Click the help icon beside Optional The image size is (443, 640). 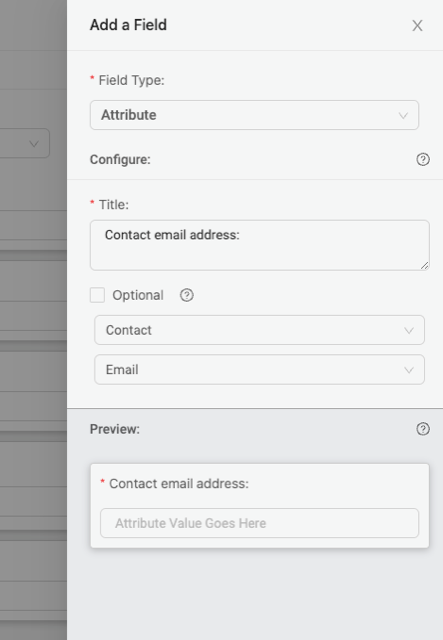[x=187, y=295]
